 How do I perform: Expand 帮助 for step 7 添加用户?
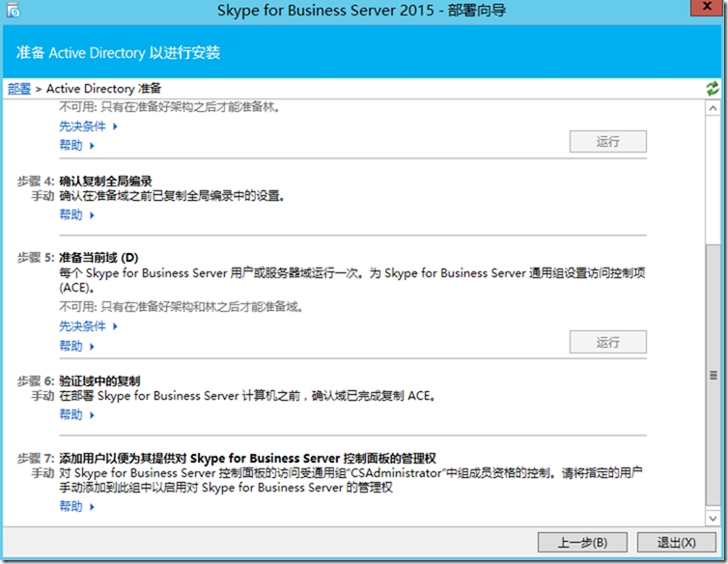[76, 506]
